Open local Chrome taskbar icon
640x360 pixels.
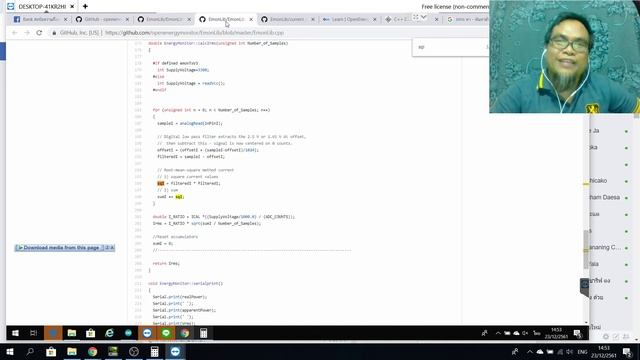pos(93,351)
